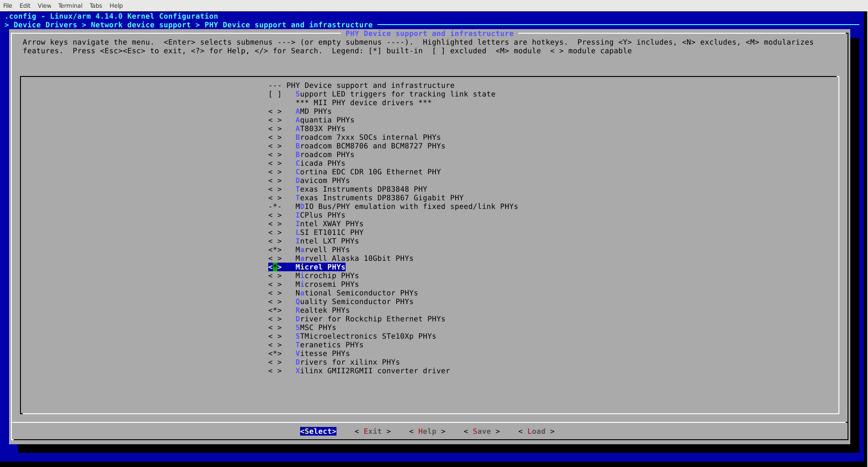
Task: Click the <Help> button
Action: 426,431
